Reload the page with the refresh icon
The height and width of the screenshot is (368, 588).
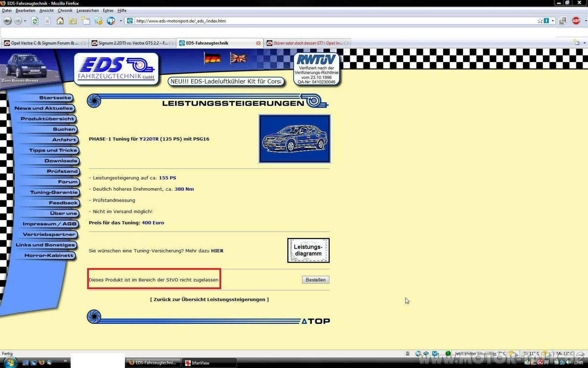point(35,21)
